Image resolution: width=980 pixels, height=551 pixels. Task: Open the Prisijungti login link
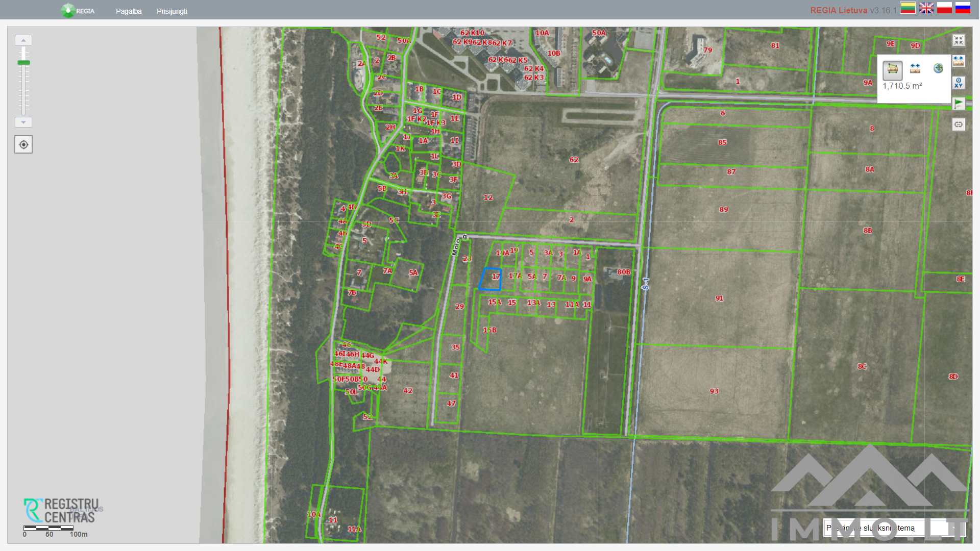tap(172, 11)
